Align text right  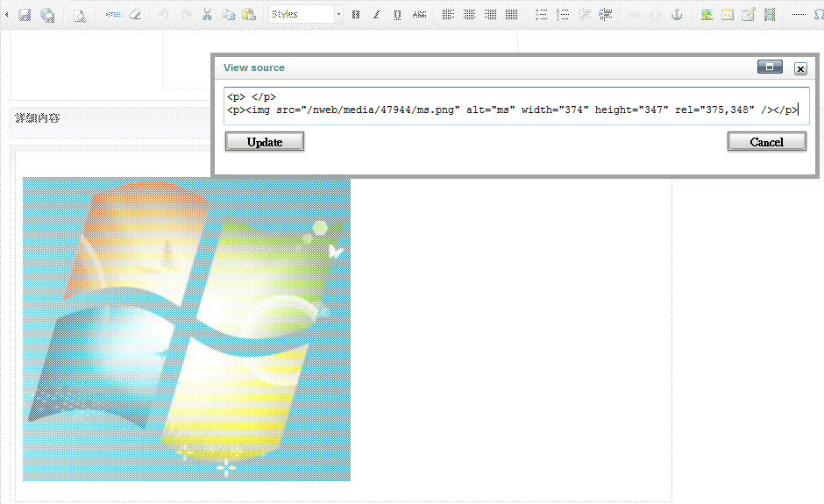click(490, 15)
